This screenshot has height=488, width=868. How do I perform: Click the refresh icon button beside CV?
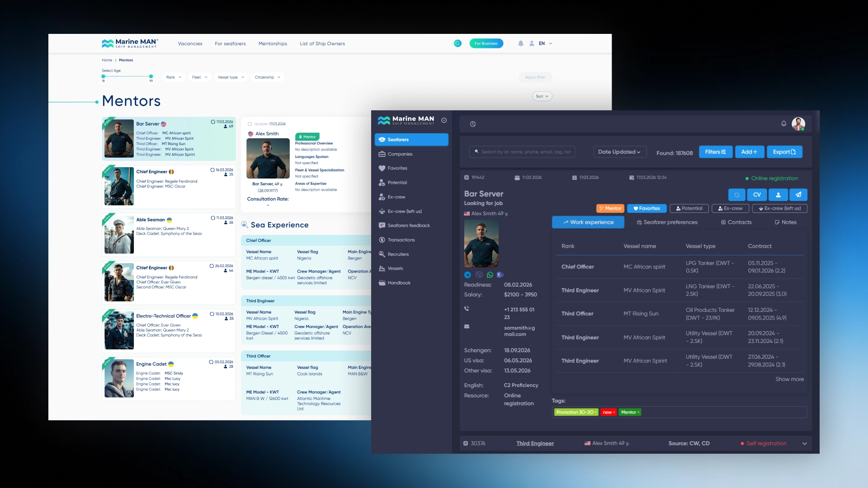[737, 195]
